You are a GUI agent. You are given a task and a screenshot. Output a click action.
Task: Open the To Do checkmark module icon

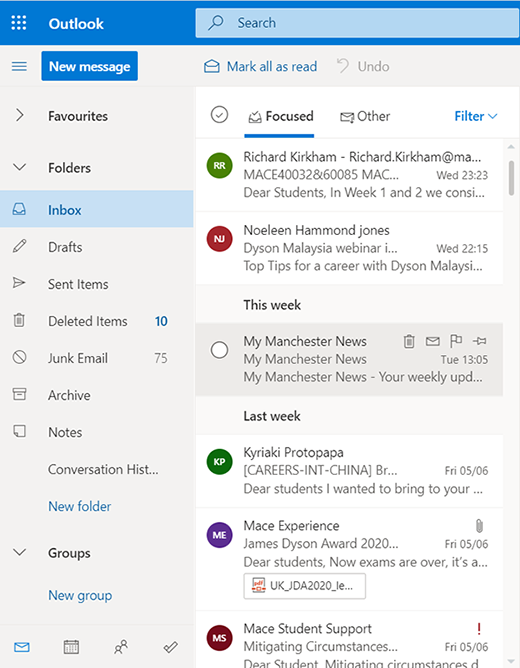click(x=171, y=648)
